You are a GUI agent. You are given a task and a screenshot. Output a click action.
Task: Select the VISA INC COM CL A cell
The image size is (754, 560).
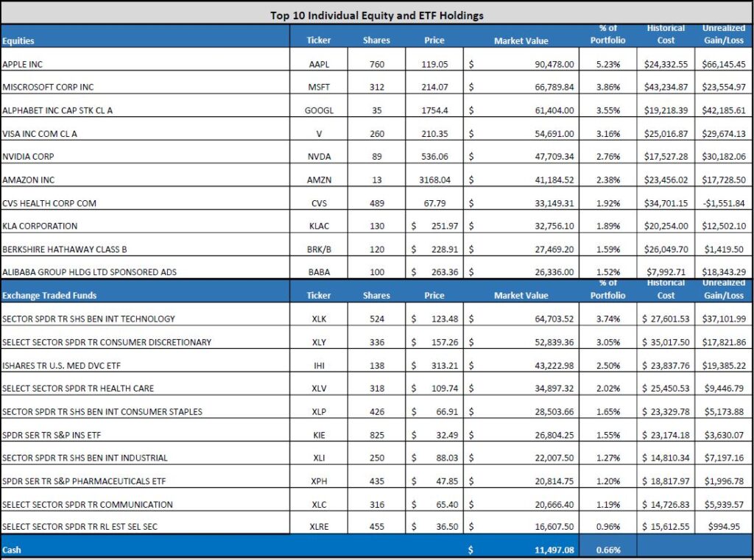pos(145,129)
